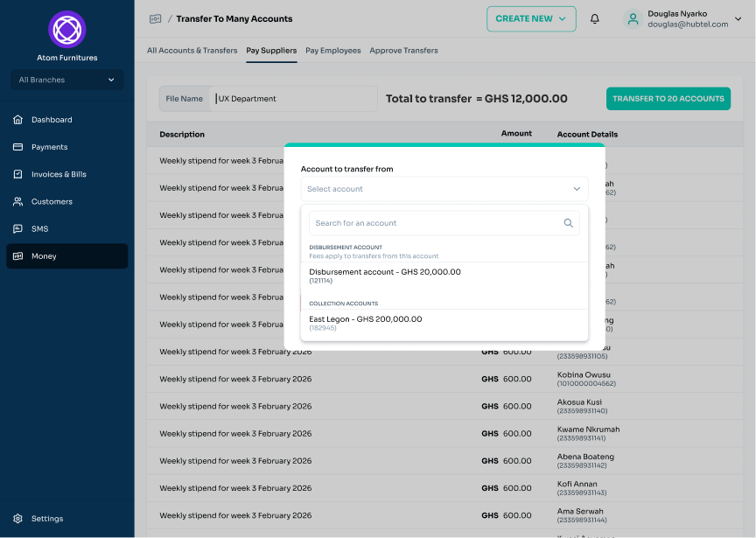Click the search magnifier icon in the account search
This screenshot has width=756, height=538.
pos(569,223)
